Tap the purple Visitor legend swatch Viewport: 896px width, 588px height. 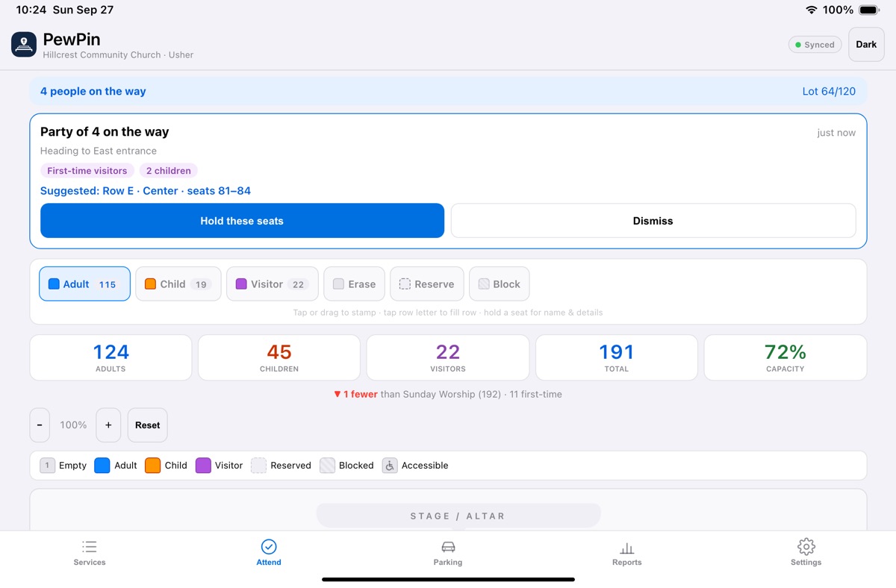click(x=203, y=466)
